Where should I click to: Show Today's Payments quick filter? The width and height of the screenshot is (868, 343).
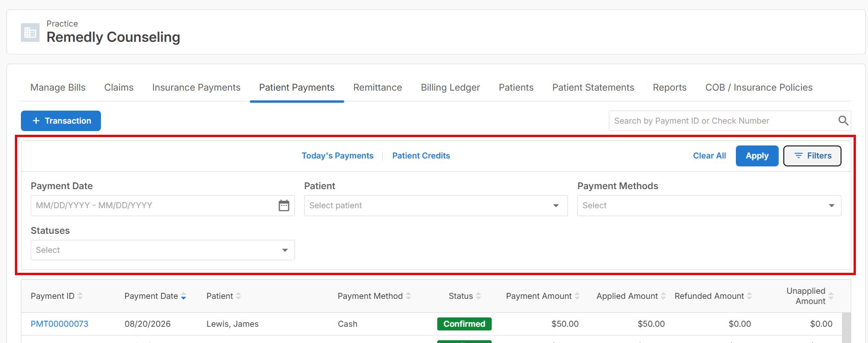[x=337, y=156]
